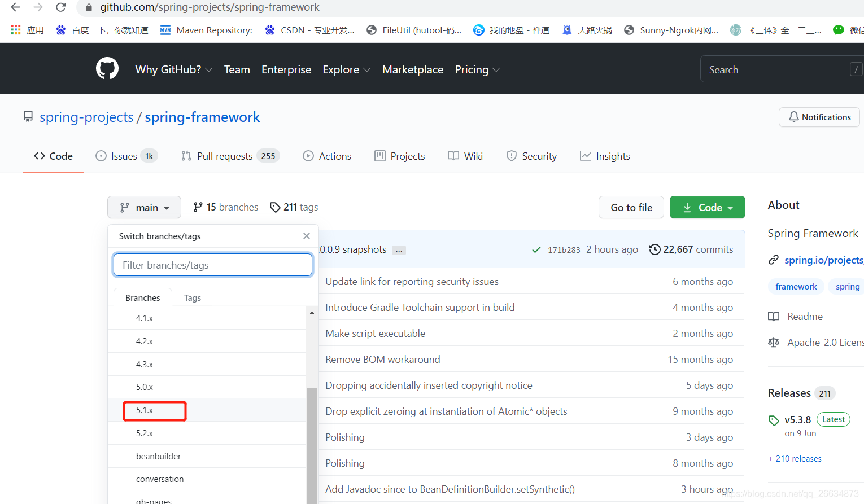Open the Actions tab

[327, 156]
